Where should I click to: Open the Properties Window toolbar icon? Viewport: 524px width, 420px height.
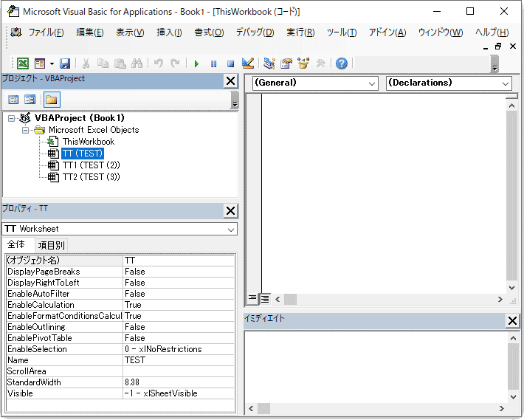click(x=286, y=63)
